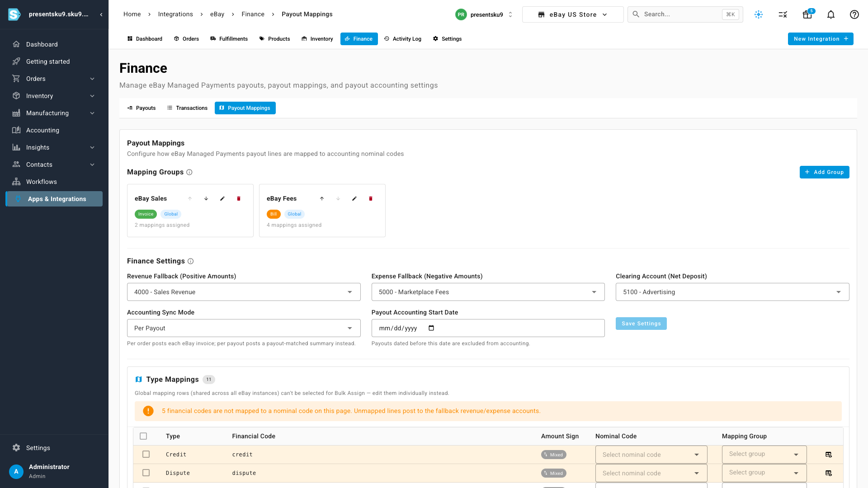Open Accounting Sync Mode dropdown
This screenshot has width=868, height=488.
(x=244, y=328)
